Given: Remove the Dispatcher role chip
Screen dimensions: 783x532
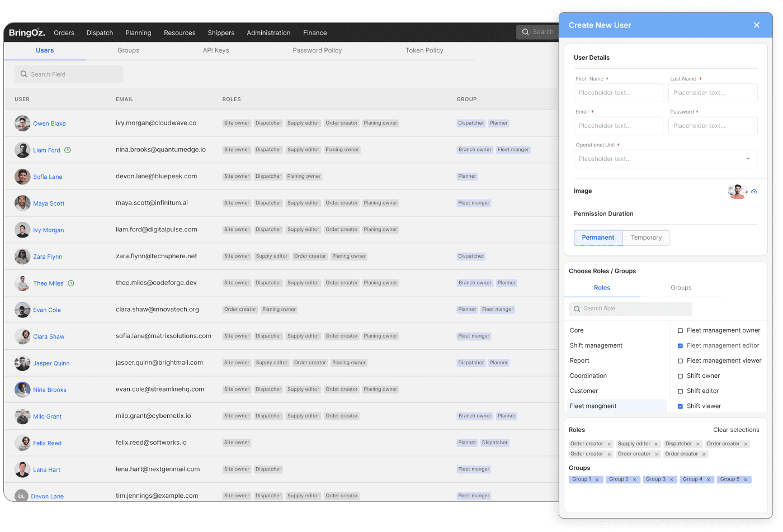Looking at the screenshot, I should tap(697, 444).
